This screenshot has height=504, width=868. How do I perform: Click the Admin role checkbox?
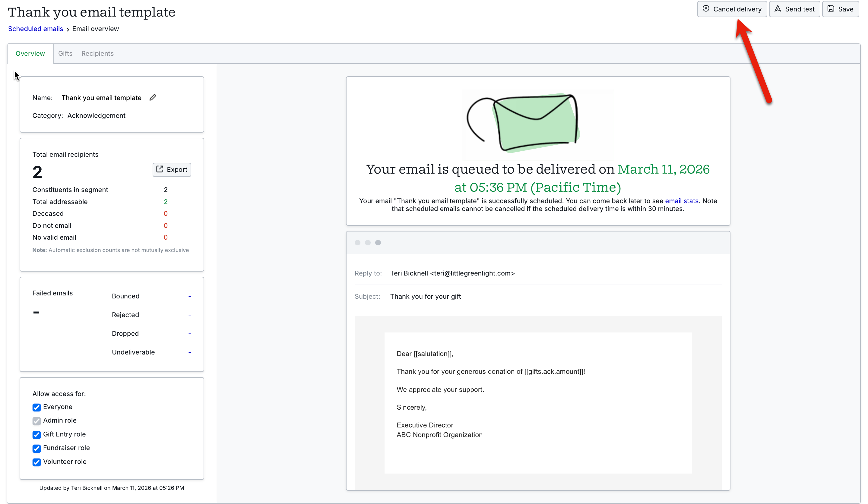pyautogui.click(x=36, y=421)
